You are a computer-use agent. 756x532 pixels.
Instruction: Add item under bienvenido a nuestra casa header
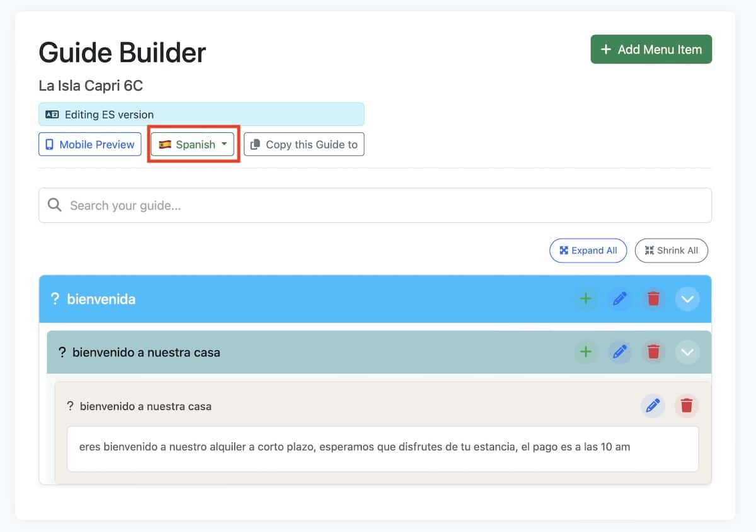[x=586, y=352]
